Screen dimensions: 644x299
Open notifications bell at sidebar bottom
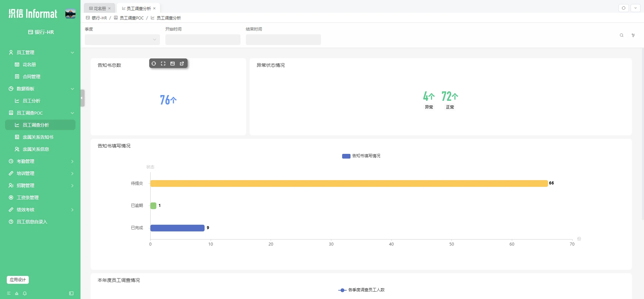25,293
